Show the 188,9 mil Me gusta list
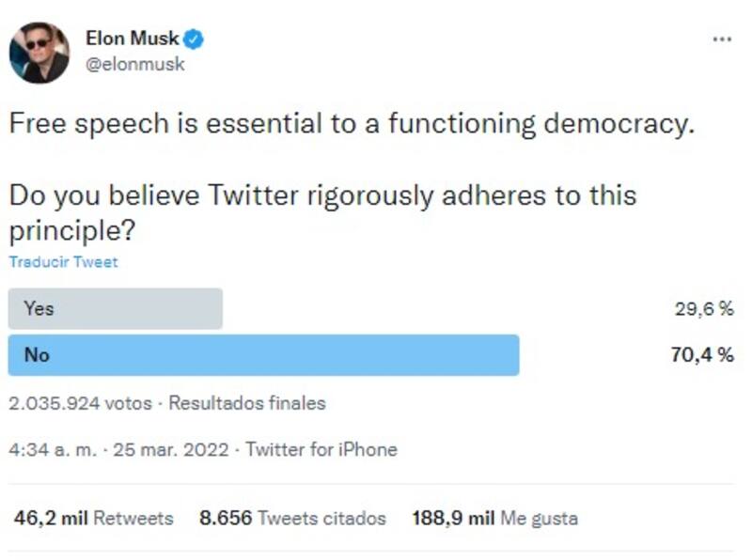 coord(494,518)
